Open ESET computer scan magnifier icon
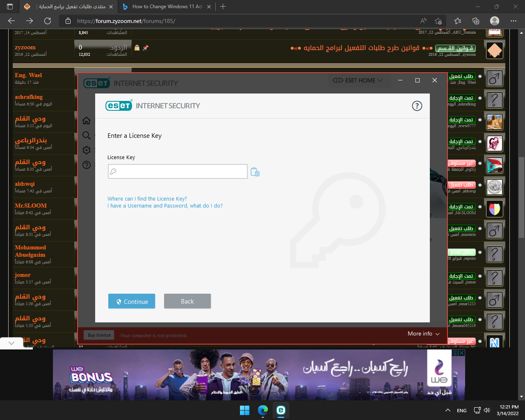Screen dimensions: 525x420 (87, 135)
